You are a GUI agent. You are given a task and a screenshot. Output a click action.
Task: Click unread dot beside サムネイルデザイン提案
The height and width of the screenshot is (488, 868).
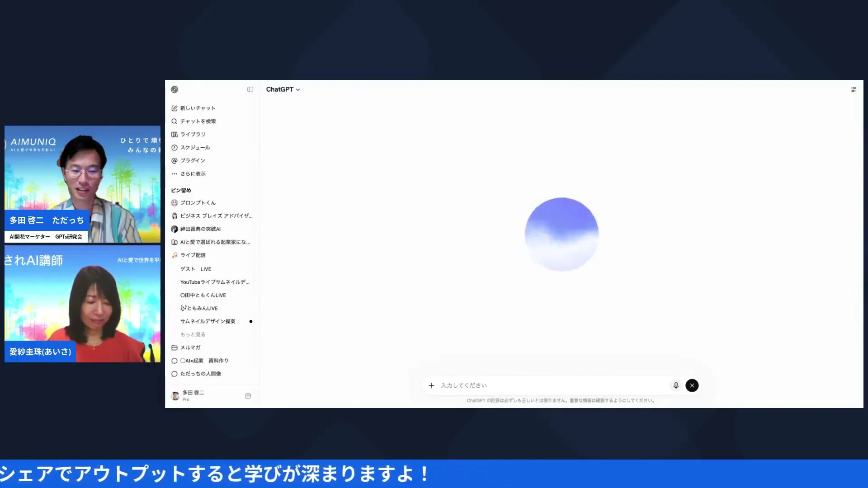[251, 321]
